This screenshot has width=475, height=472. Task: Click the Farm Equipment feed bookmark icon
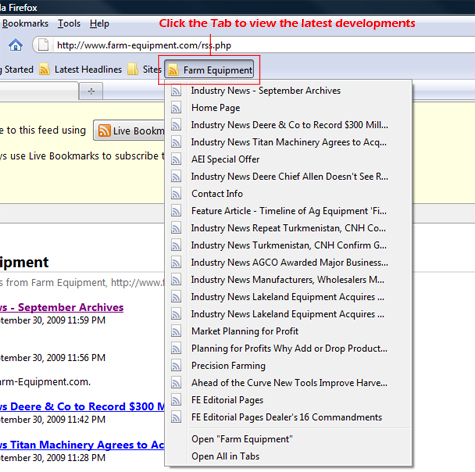(x=173, y=70)
